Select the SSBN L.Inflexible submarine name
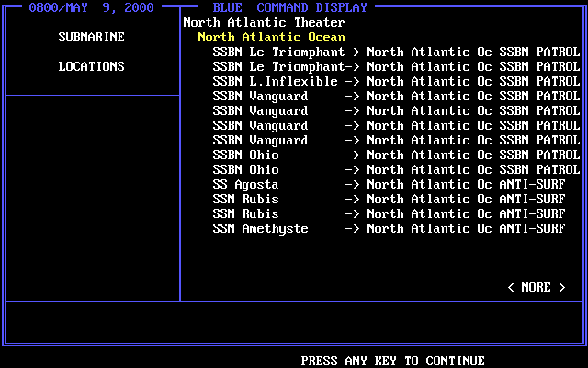The width and height of the screenshot is (588, 368). click(275, 82)
